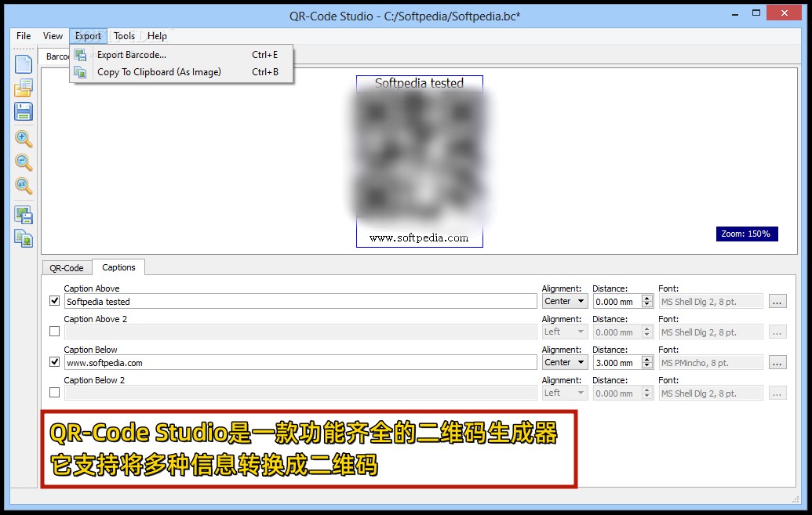Increase Caption Below distance with up arrow
This screenshot has height=515, width=812.
646,359
